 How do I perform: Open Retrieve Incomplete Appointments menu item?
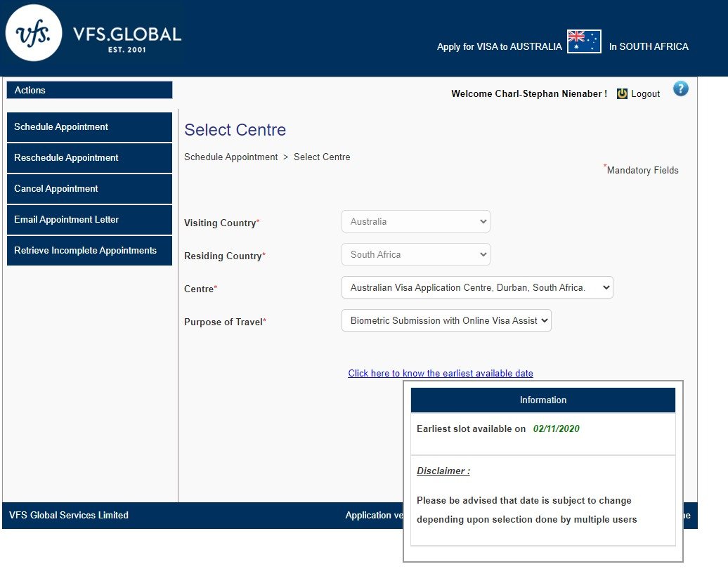click(x=90, y=251)
